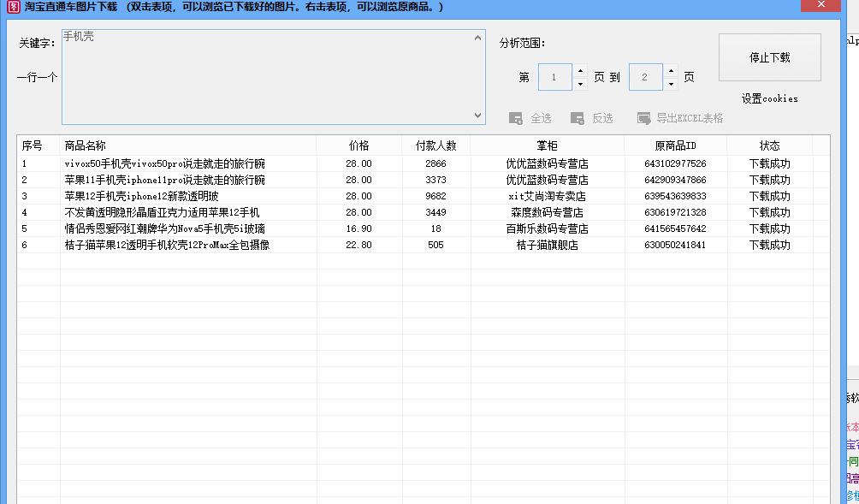
Task: Click the scroll-up arrow of the keyword box
Action: click(x=477, y=38)
